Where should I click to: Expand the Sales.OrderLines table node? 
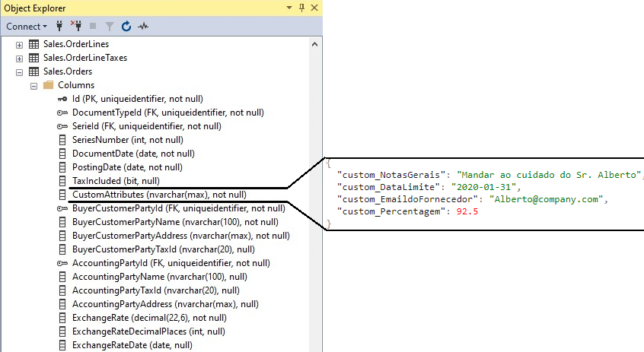coord(19,45)
